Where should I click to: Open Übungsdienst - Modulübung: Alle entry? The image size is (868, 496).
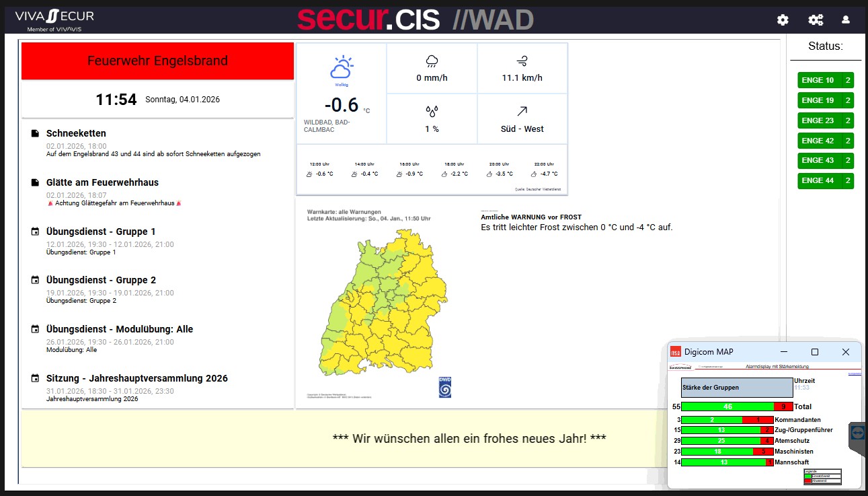(x=119, y=329)
